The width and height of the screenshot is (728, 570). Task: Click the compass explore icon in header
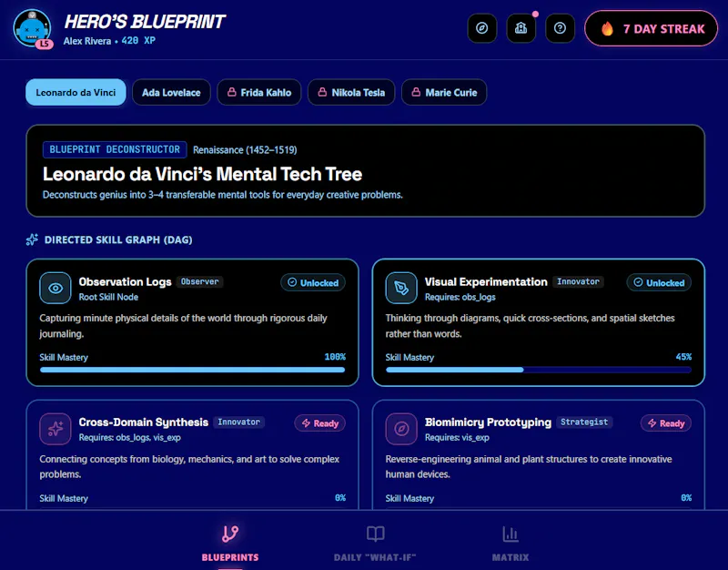tap(482, 28)
